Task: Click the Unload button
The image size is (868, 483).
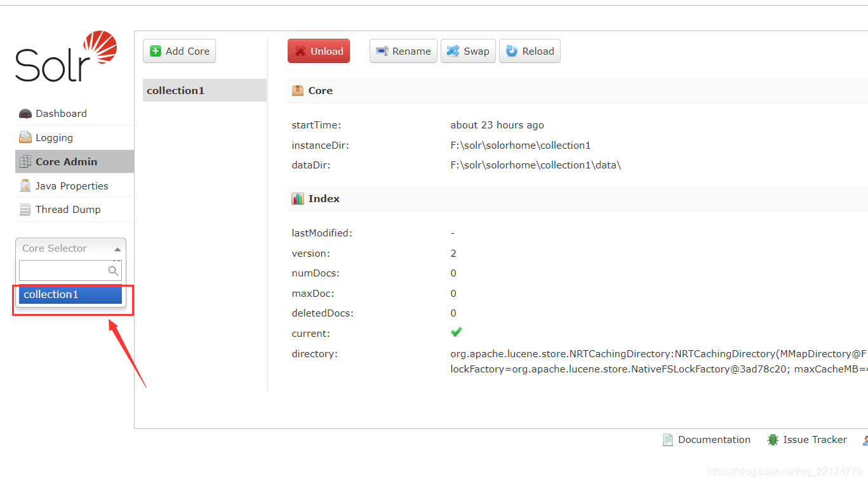Action: click(319, 51)
